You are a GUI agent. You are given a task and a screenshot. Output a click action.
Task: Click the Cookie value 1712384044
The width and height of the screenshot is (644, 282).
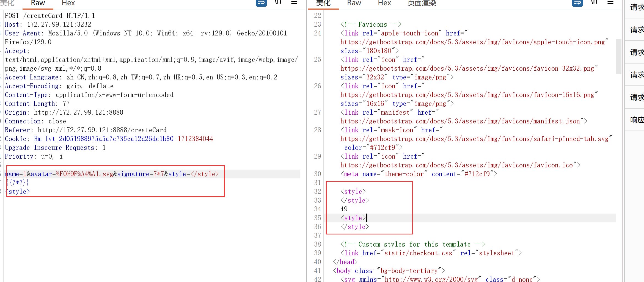click(x=196, y=139)
